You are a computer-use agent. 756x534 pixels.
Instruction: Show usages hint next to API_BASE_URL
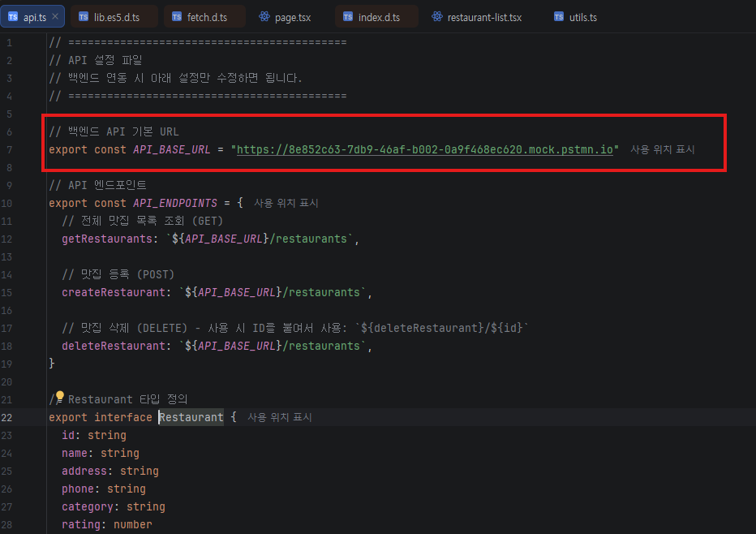tap(663, 149)
